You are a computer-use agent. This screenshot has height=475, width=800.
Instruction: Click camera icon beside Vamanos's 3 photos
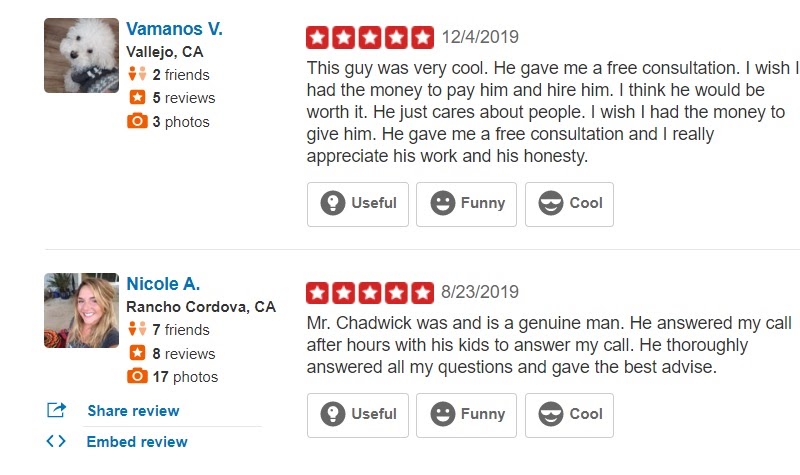point(137,122)
